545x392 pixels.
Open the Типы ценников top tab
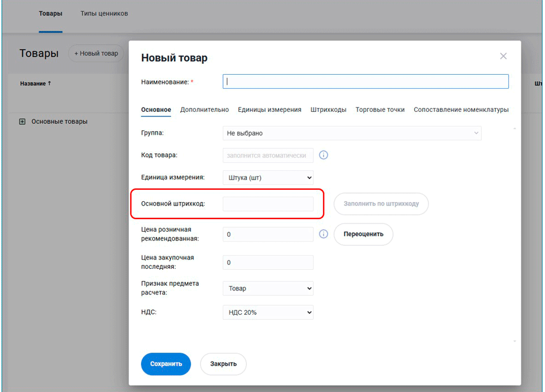pos(104,13)
